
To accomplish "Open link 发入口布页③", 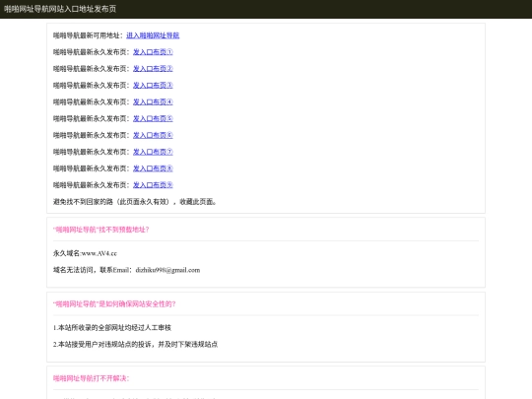I will coord(153,85).
